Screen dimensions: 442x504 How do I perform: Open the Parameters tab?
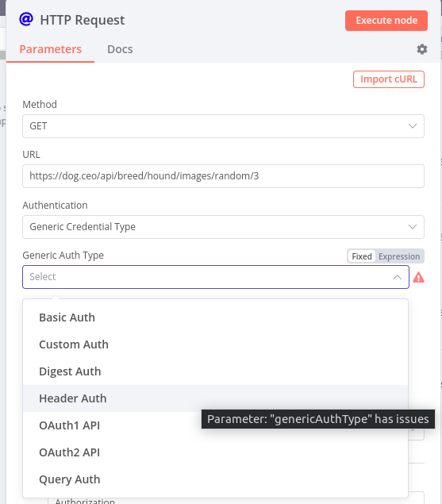point(51,49)
